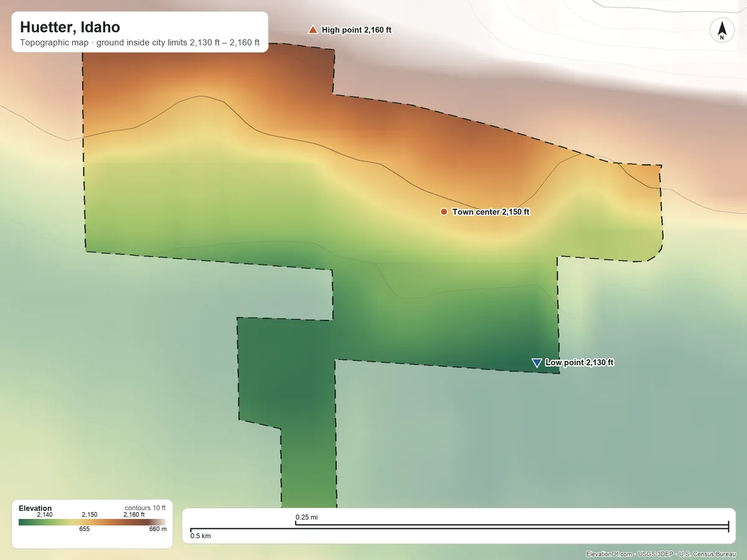Click the '2,140' legend tick label
747x560 pixels.
pyautogui.click(x=44, y=515)
